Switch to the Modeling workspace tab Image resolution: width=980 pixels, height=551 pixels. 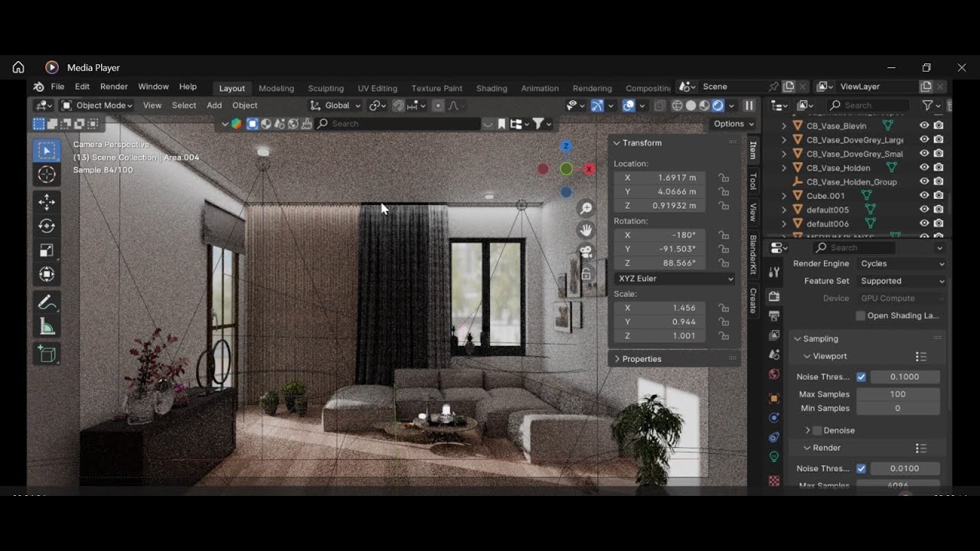point(276,88)
